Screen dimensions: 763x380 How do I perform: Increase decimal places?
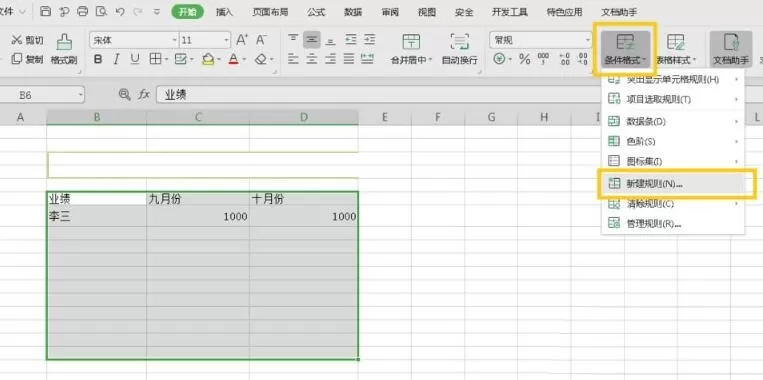[564, 59]
